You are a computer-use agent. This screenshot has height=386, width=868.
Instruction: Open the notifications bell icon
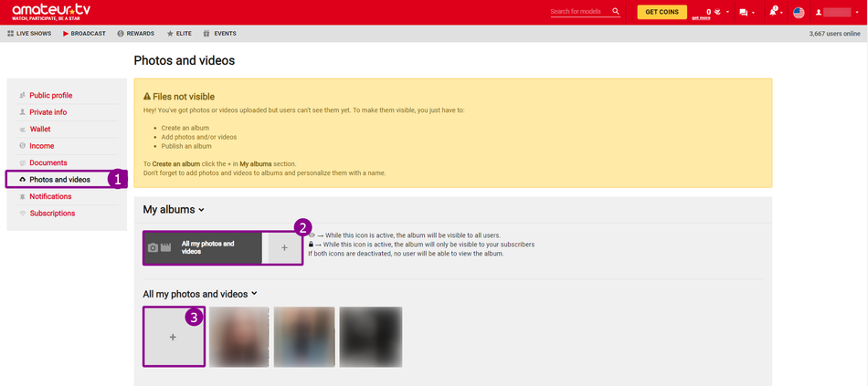[x=772, y=12]
